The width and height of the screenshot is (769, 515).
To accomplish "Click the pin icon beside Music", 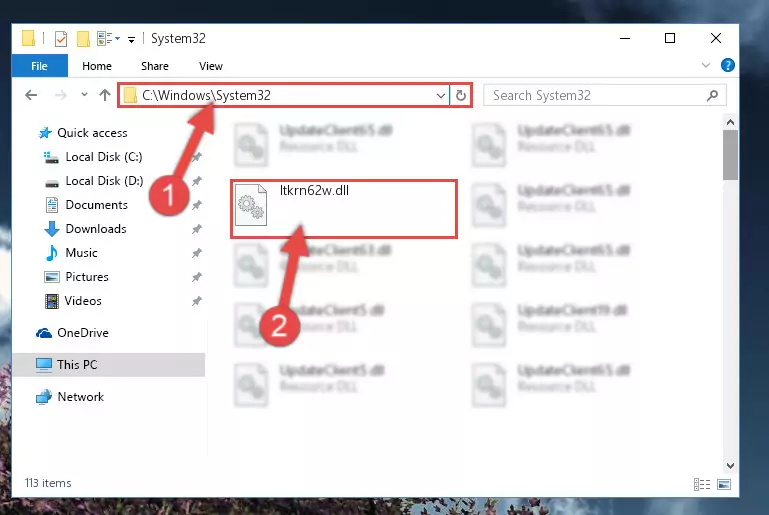I will coord(197,253).
